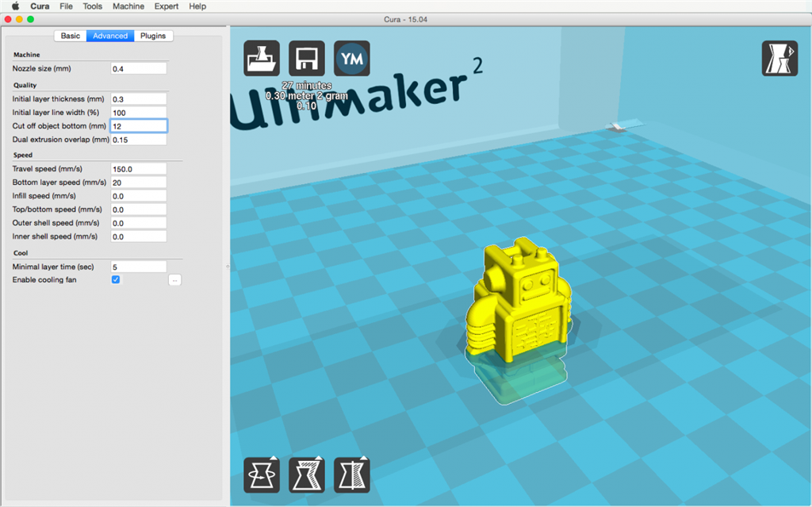This screenshot has width=812, height=507.
Task: Click the 'Nozzle size (mm)' label
Action: coord(41,68)
